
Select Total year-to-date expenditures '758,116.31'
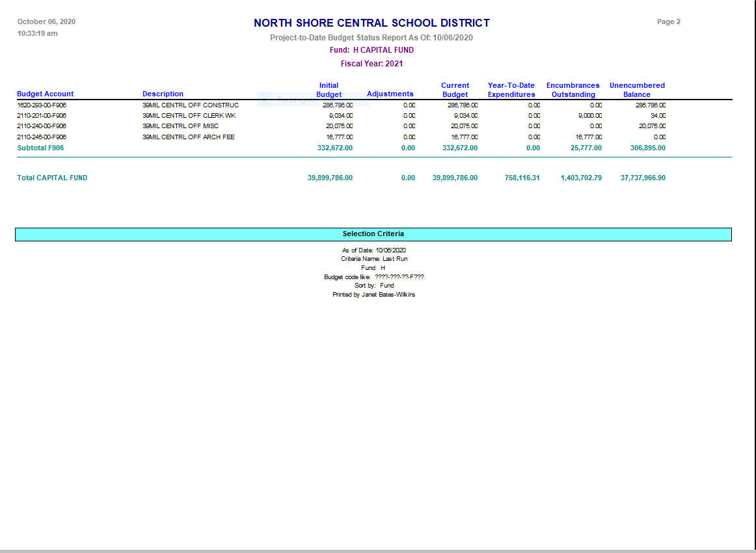tap(522, 178)
